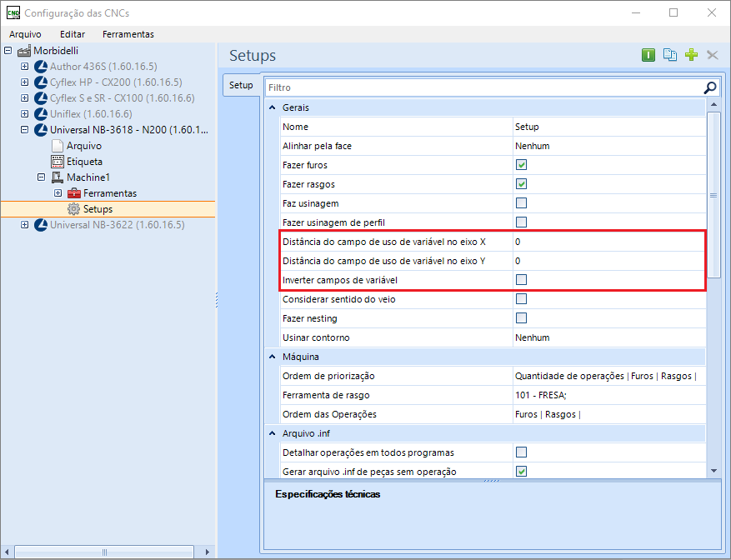731x560 pixels.
Task: Click properties list scroll up arrow
Action: click(x=713, y=104)
